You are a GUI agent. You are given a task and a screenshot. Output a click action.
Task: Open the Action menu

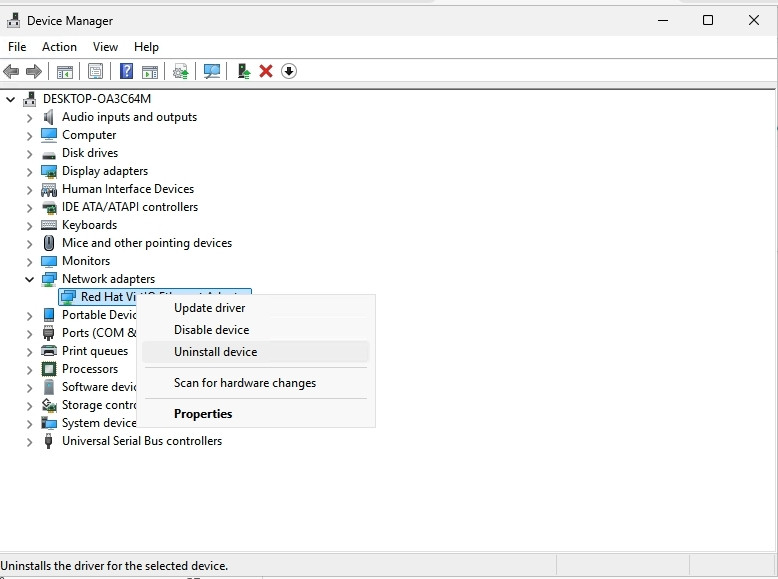(59, 47)
